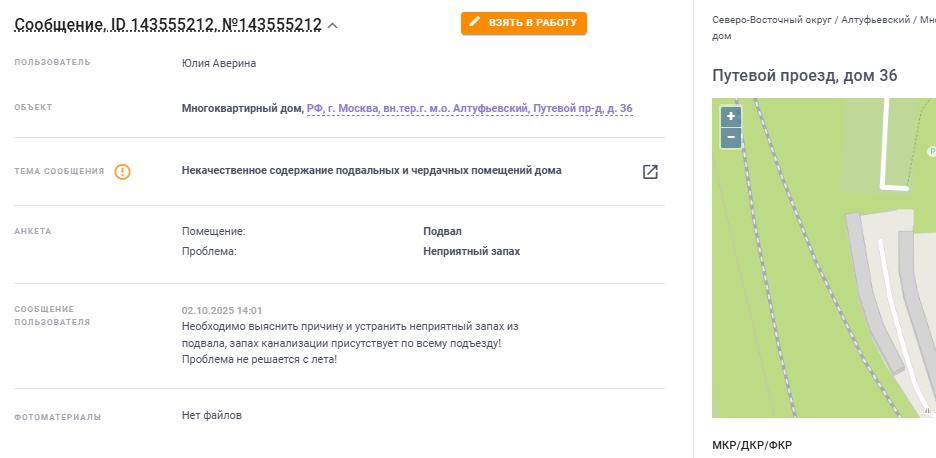Viewport: 936px width, 458px height.
Task: Click the orange 'Взять в работу' button
Action: [524, 23]
